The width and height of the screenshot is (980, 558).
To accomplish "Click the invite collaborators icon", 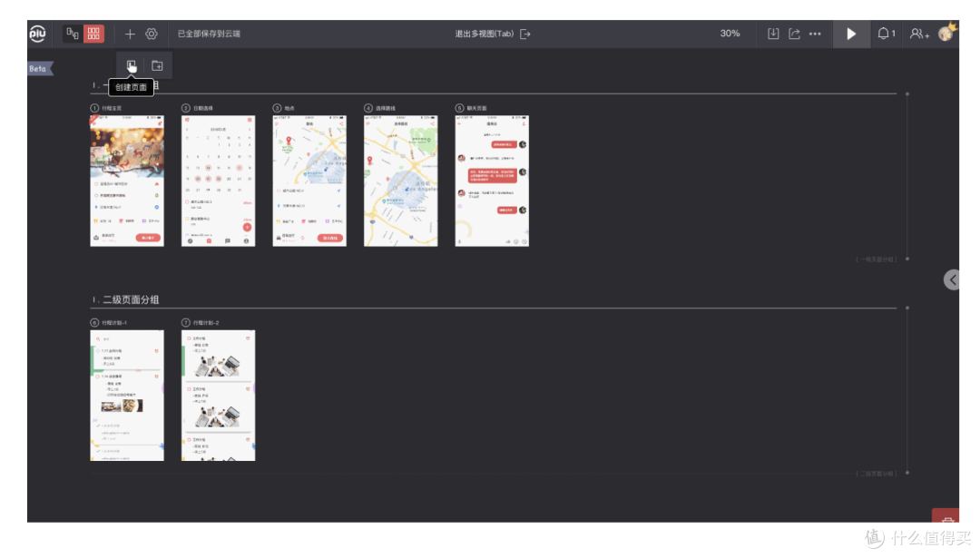I will pos(918,34).
